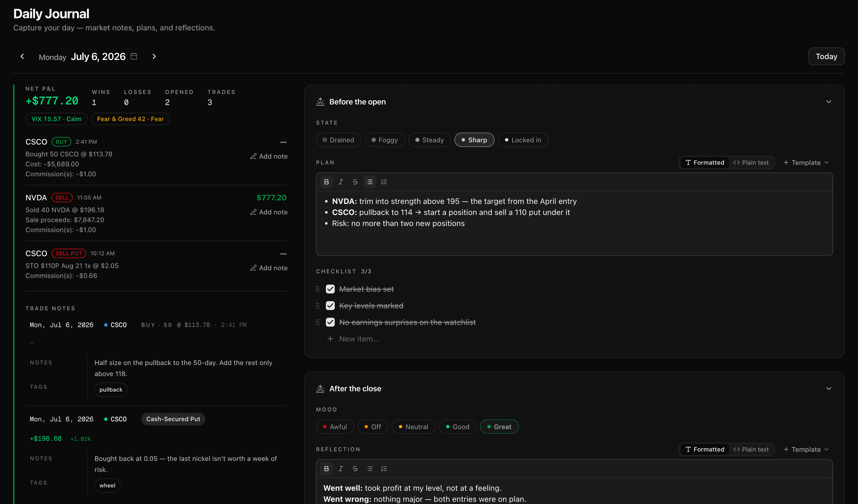Click the SELL PUT badge on CSCO

tap(69, 254)
